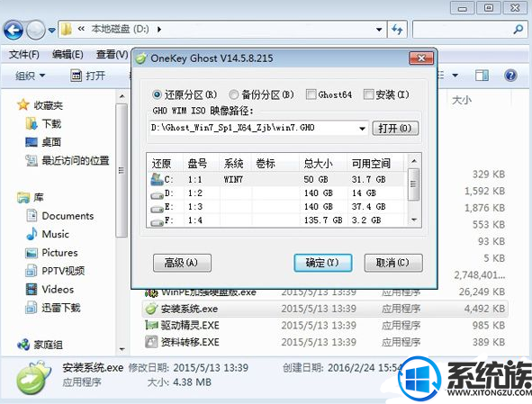Click the 高级(A) button
The image size is (532, 404).
pos(182,263)
